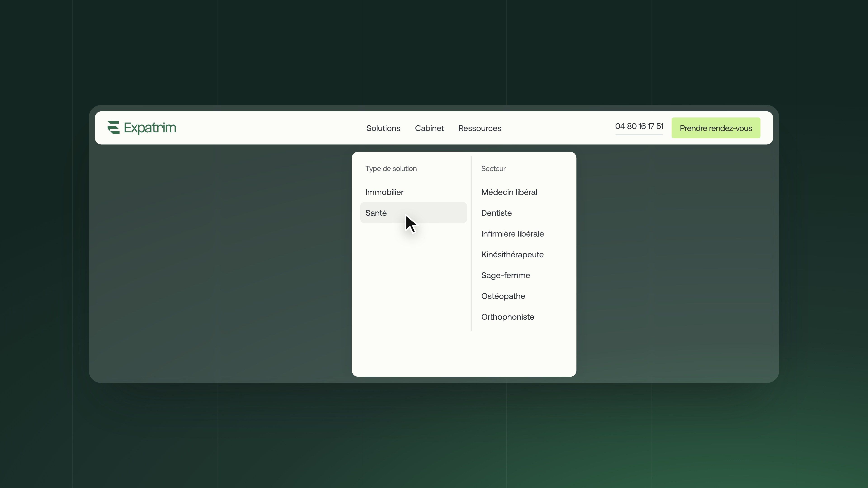Viewport: 868px width, 488px height.
Task: Open the Ostéopathe link
Action: (x=503, y=296)
